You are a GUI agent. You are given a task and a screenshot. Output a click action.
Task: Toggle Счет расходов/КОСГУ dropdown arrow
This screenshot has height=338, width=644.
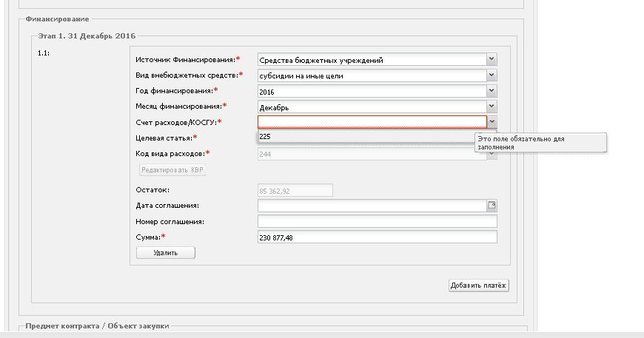click(492, 122)
